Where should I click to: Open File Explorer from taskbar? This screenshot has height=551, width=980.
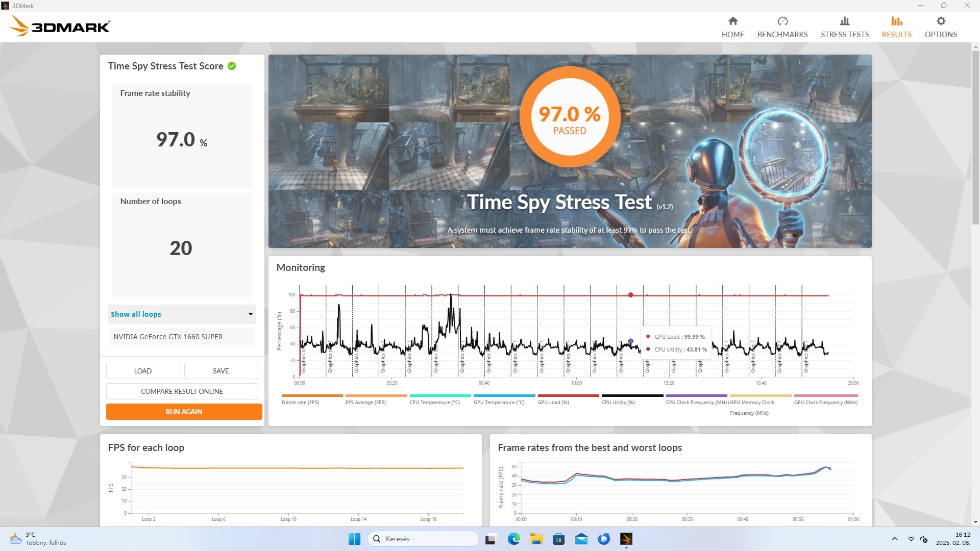[x=536, y=539]
